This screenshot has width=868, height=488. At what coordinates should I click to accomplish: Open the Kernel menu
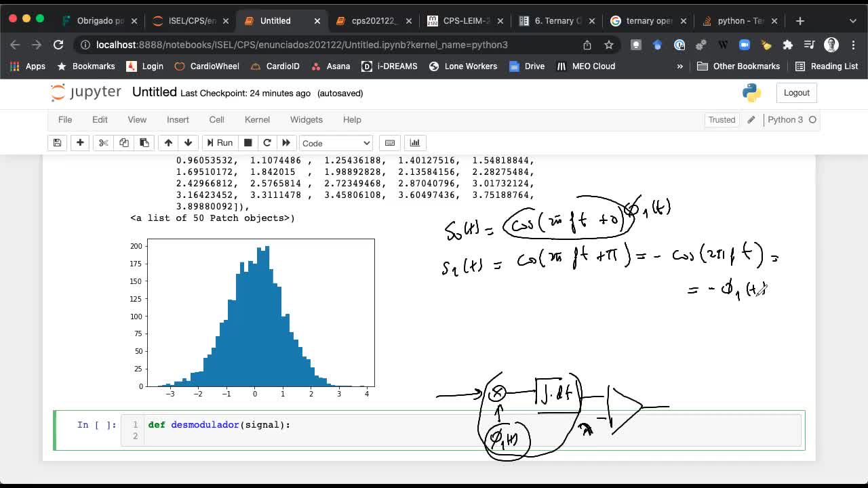coord(257,119)
